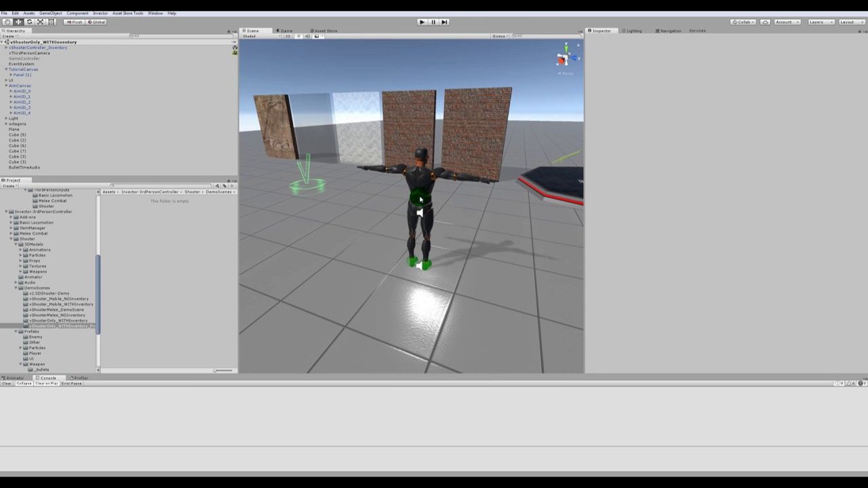Click search by label icon in Project
The height and width of the screenshot is (488, 868).
click(224, 186)
